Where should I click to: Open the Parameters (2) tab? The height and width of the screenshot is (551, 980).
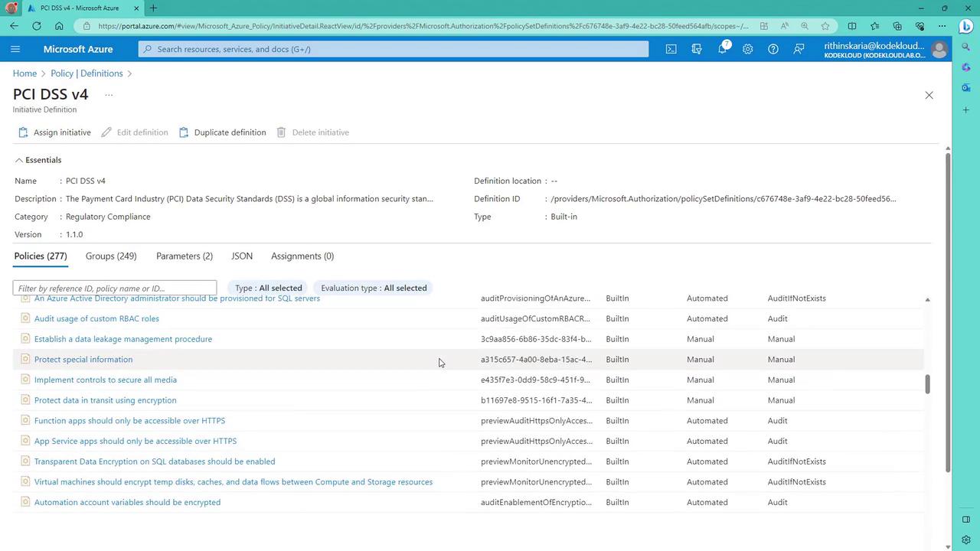(185, 256)
